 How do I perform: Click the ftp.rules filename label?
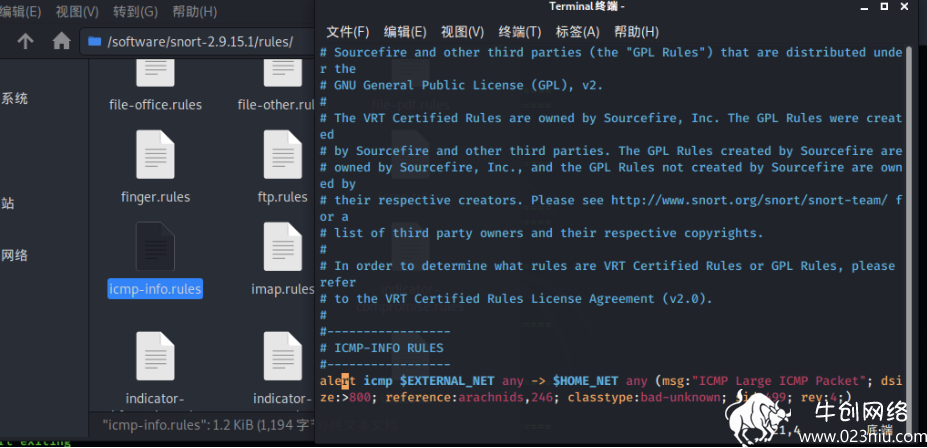pyautogui.click(x=283, y=197)
